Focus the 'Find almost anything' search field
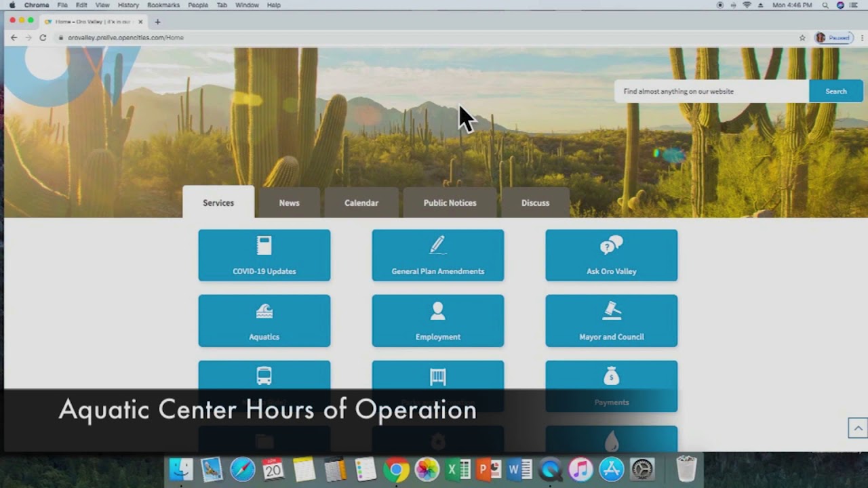 coord(711,91)
